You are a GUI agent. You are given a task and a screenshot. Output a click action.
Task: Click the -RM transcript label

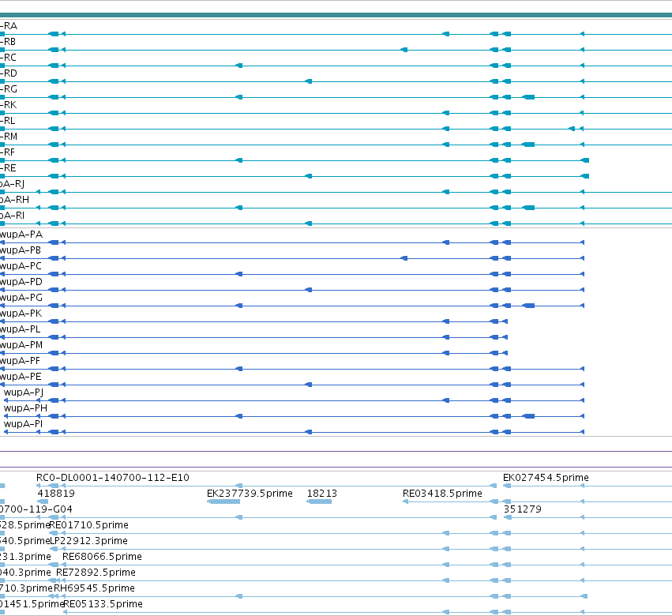point(9,137)
